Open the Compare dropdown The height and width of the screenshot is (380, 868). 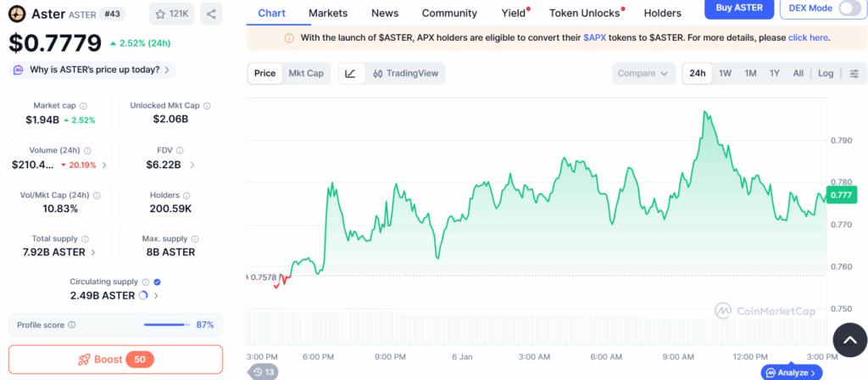pos(643,73)
